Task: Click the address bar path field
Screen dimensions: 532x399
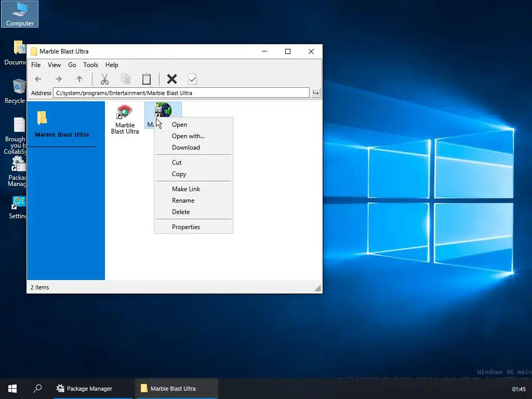Action: point(181,93)
